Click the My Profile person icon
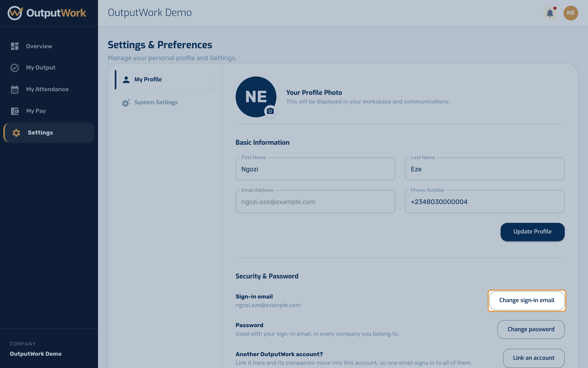This screenshot has width=588, height=368. tap(126, 80)
